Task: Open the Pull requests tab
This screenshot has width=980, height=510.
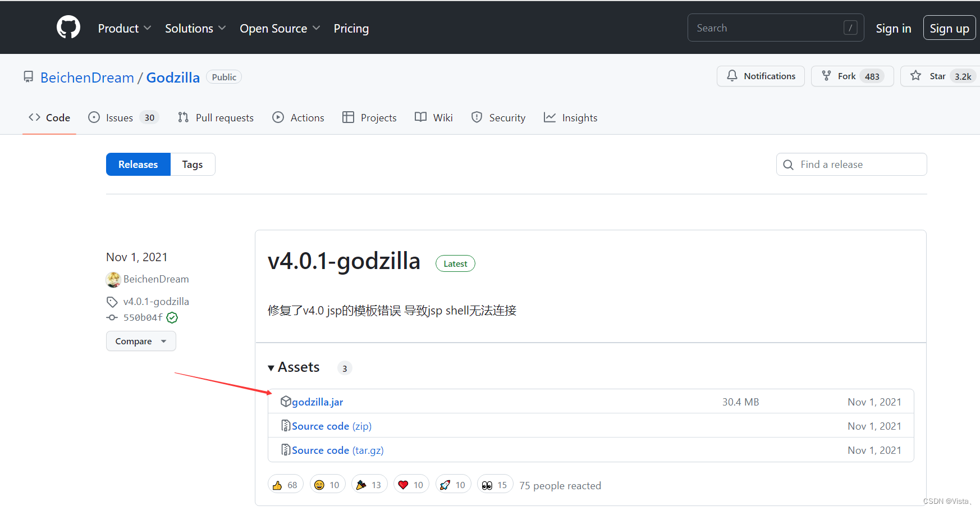Action: [x=216, y=117]
